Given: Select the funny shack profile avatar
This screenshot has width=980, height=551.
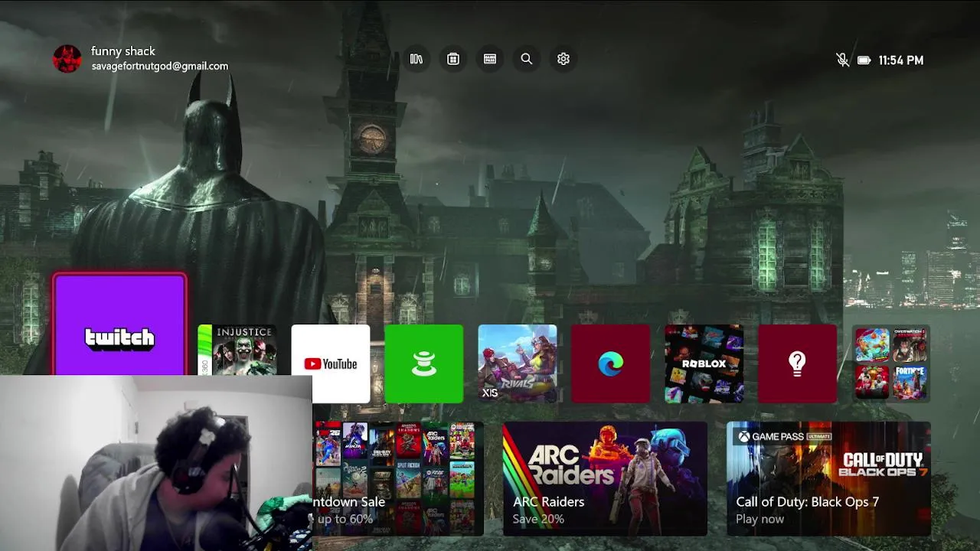Looking at the screenshot, I should (x=67, y=59).
